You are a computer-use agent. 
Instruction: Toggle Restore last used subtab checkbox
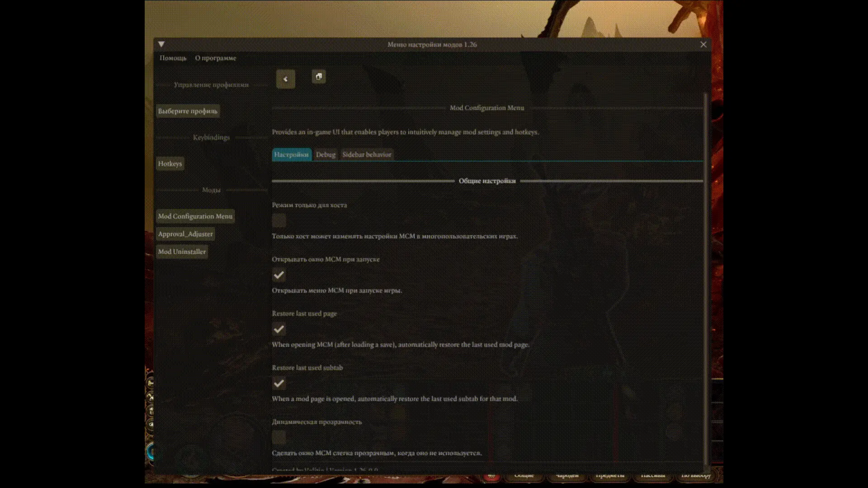[x=279, y=383]
